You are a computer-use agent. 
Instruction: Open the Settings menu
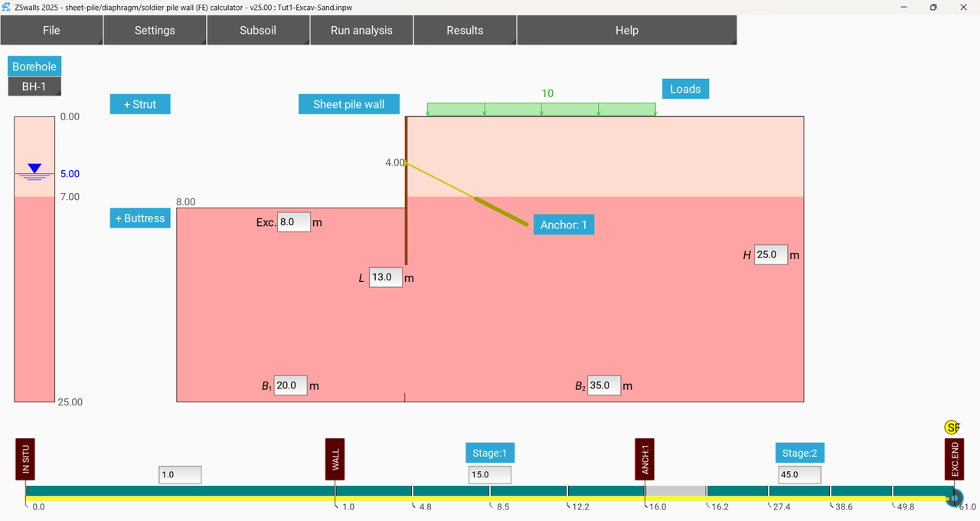pos(155,31)
